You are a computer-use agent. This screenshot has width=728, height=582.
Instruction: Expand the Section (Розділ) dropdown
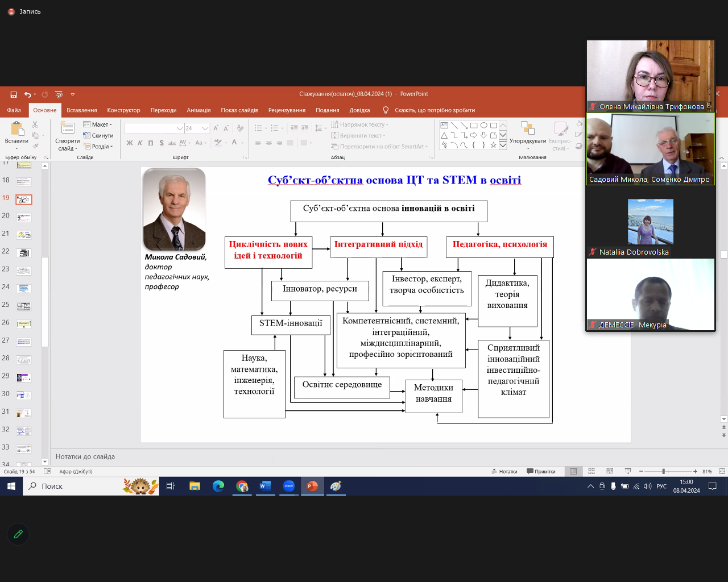click(99, 146)
